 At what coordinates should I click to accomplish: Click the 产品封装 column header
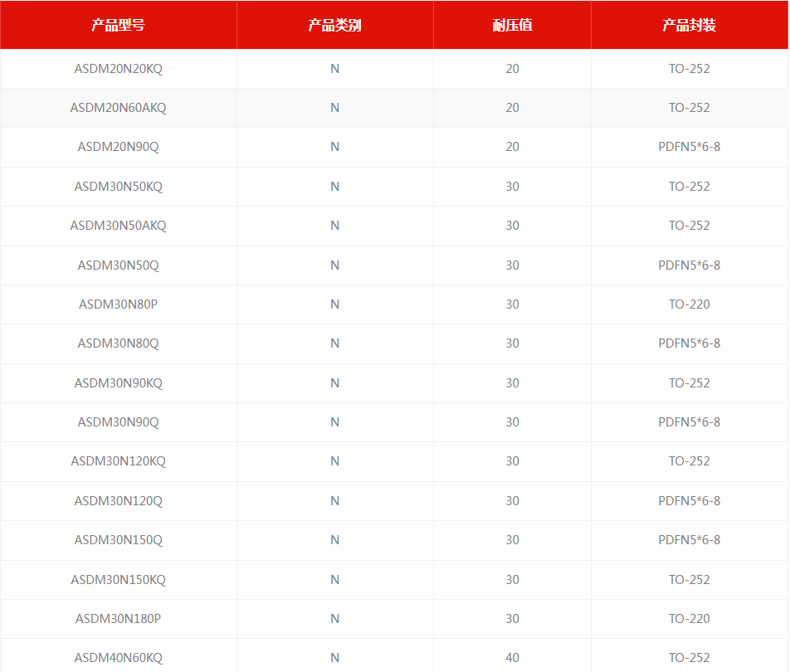click(689, 25)
